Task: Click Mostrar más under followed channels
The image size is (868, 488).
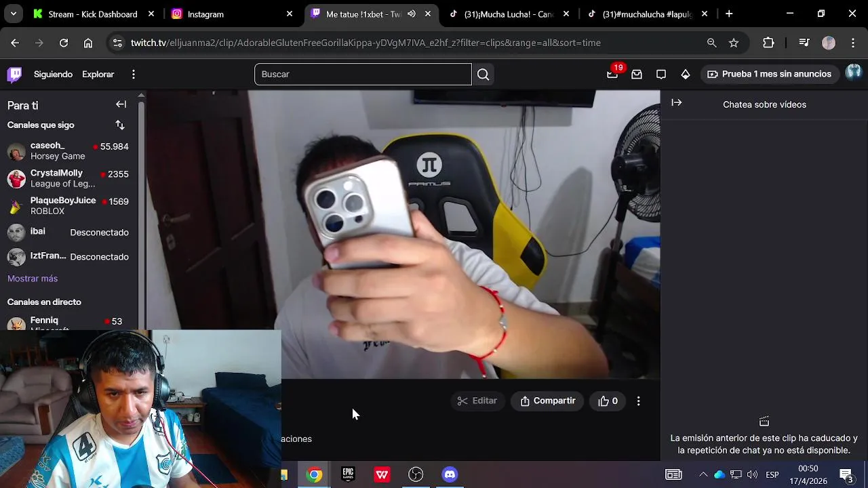Action: [33, 279]
